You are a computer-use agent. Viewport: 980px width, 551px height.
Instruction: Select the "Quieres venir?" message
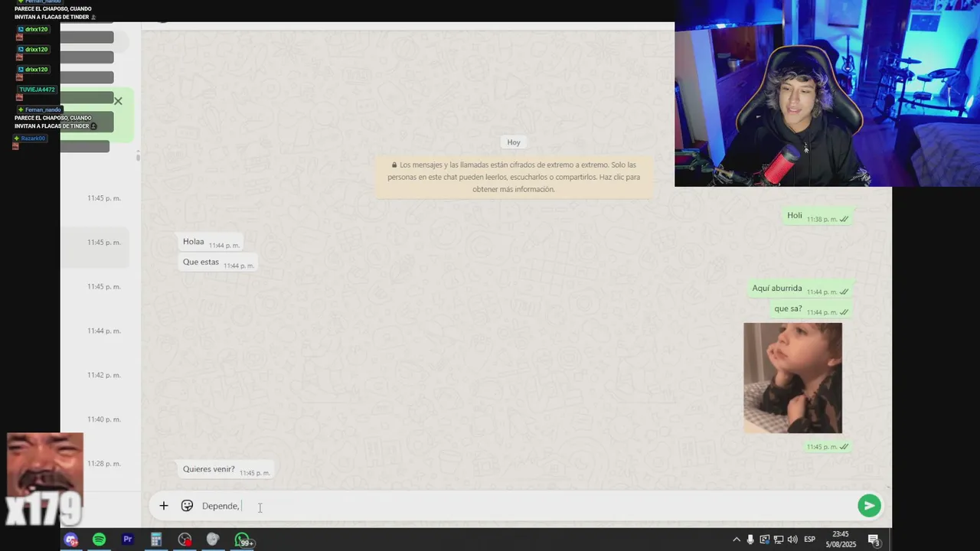pos(225,470)
